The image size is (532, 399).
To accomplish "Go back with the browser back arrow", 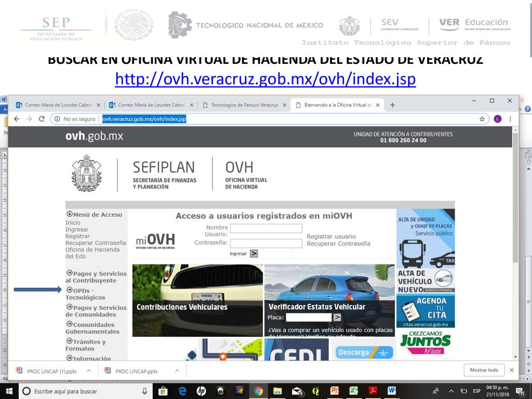I will 17,119.
